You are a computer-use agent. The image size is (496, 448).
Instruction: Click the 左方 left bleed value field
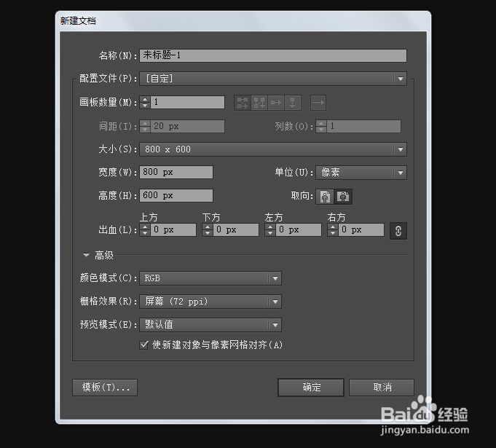(x=299, y=230)
